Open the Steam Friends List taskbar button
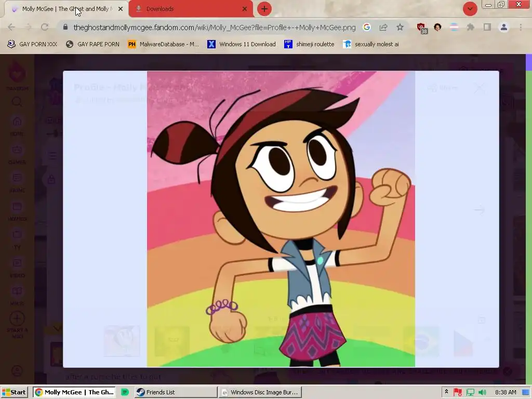The width and height of the screenshot is (532, 399). click(176, 392)
